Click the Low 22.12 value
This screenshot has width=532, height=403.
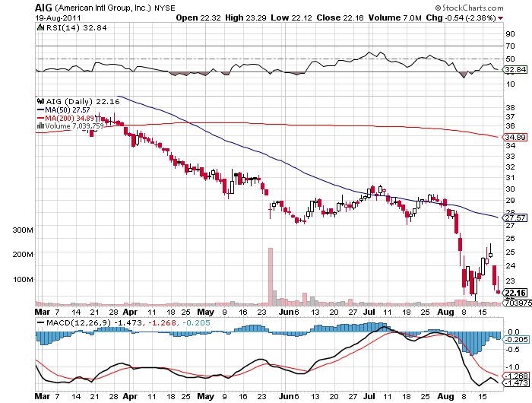coord(291,17)
